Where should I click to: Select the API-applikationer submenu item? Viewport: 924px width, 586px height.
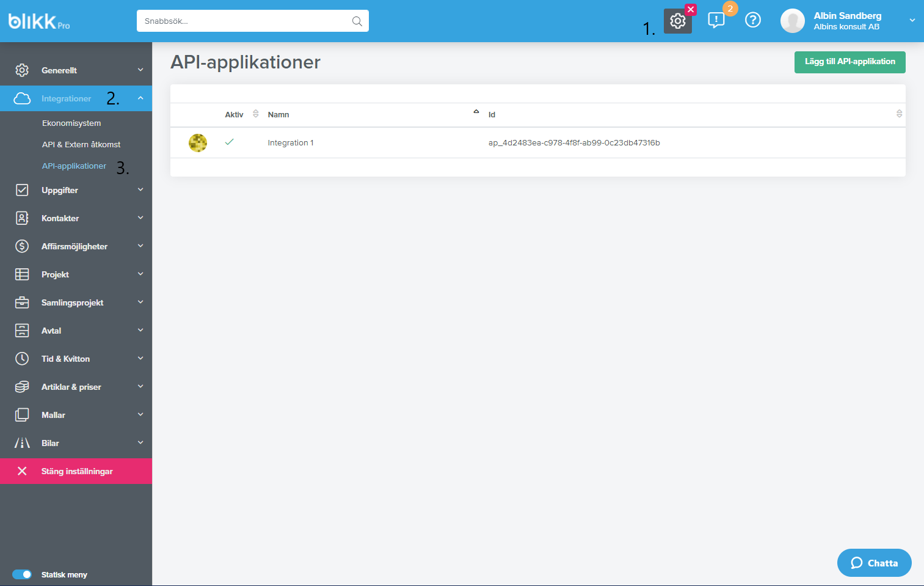(x=74, y=166)
